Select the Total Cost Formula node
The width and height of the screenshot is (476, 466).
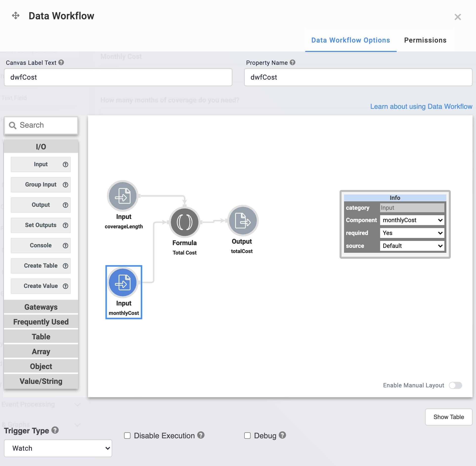tap(184, 222)
